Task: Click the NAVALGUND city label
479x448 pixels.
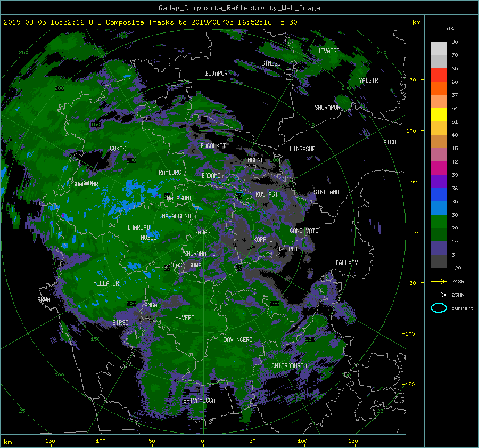Action: pos(176,216)
